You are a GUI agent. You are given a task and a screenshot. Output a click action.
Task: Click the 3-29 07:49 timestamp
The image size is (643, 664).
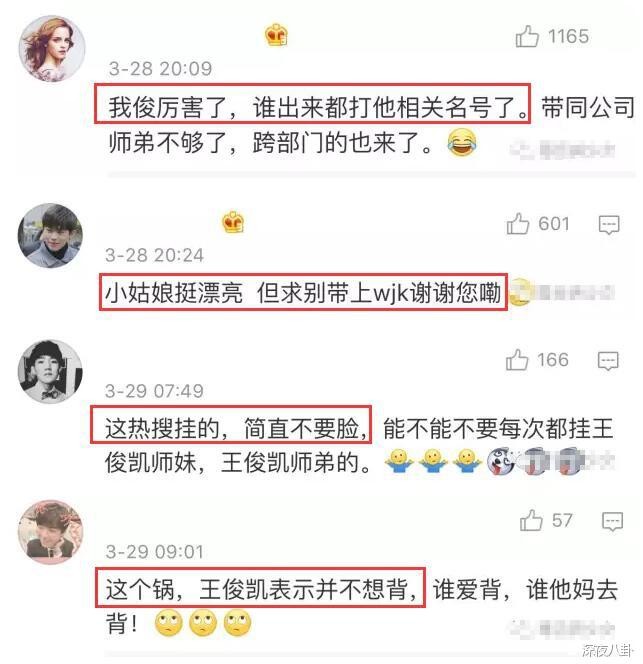click(154, 391)
